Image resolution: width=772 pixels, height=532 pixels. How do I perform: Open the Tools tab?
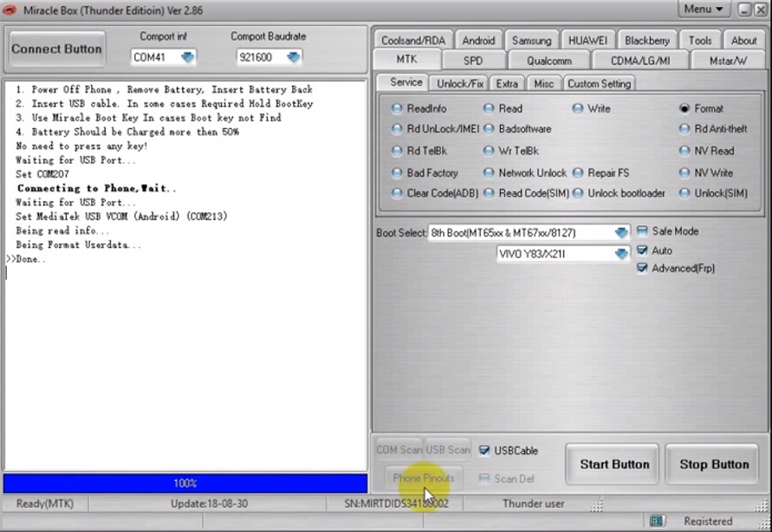point(699,41)
